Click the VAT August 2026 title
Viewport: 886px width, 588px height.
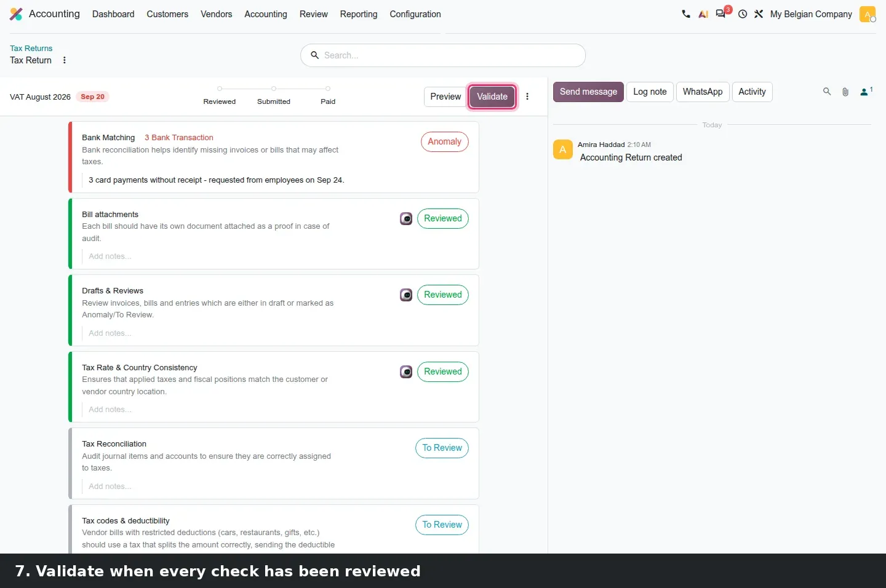[x=40, y=97]
